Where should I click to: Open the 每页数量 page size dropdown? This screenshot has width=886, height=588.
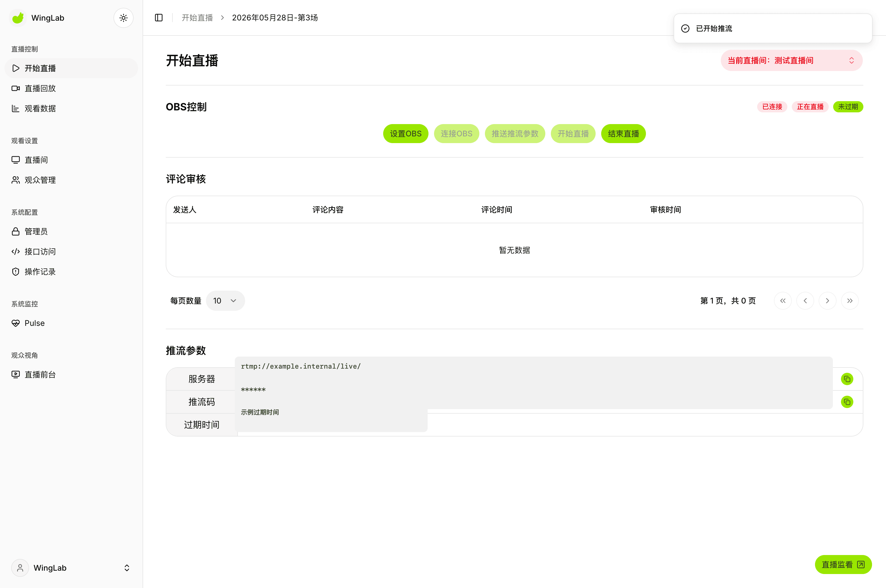[x=225, y=301]
